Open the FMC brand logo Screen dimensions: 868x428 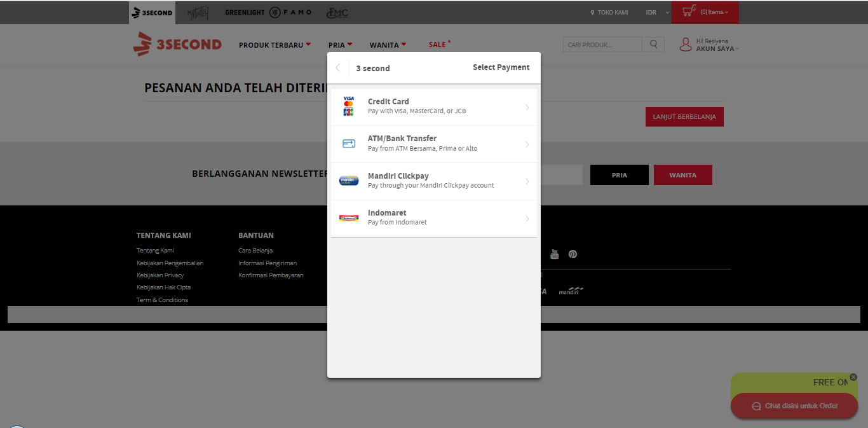[337, 13]
